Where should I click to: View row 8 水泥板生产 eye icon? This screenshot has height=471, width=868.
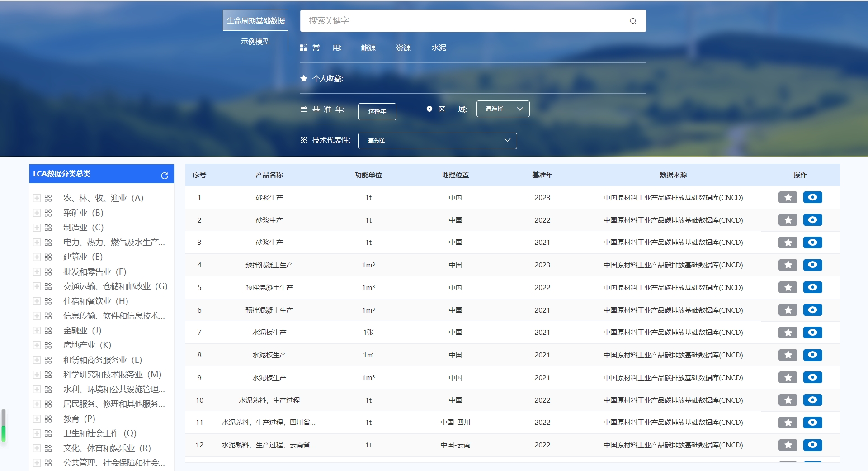(812, 355)
